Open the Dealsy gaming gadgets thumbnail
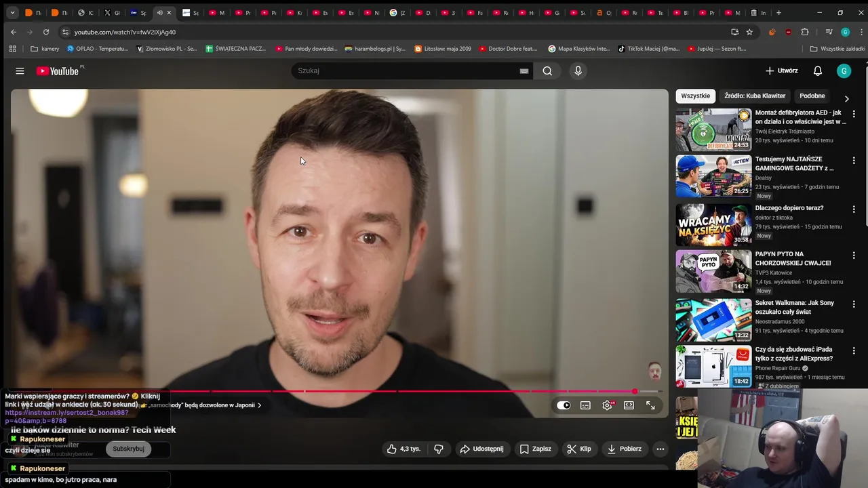 coord(713,176)
